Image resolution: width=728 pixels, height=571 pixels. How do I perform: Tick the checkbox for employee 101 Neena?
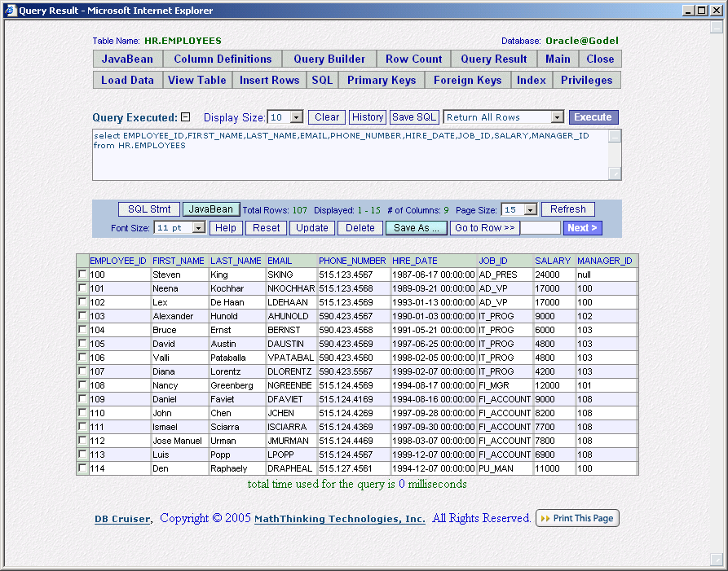click(x=82, y=288)
